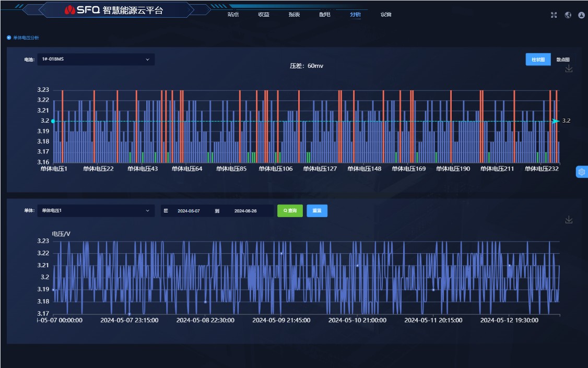Click the 单体电压190 axis label

coord(453,169)
